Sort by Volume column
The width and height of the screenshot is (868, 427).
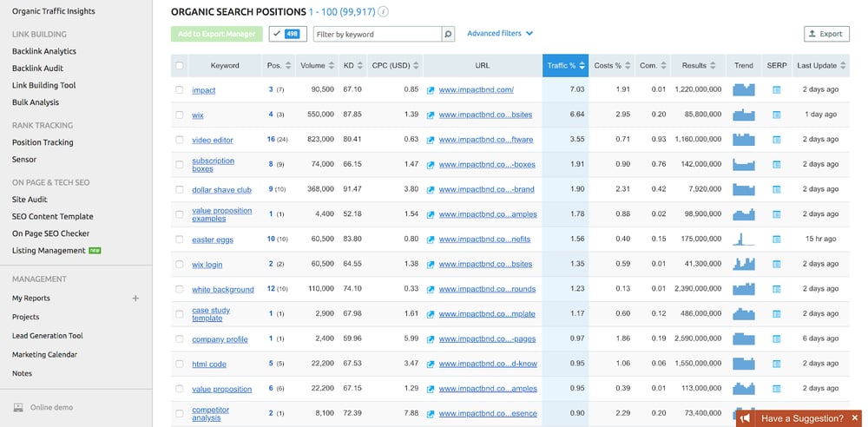click(x=317, y=65)
